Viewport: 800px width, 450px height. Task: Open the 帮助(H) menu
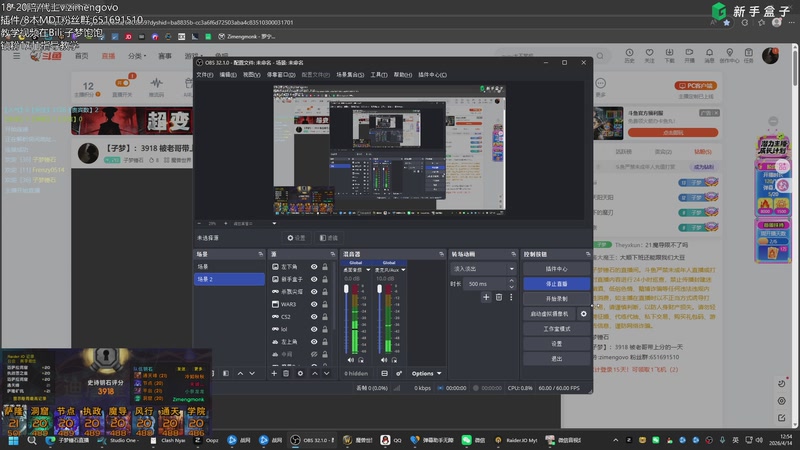[403, 75]
